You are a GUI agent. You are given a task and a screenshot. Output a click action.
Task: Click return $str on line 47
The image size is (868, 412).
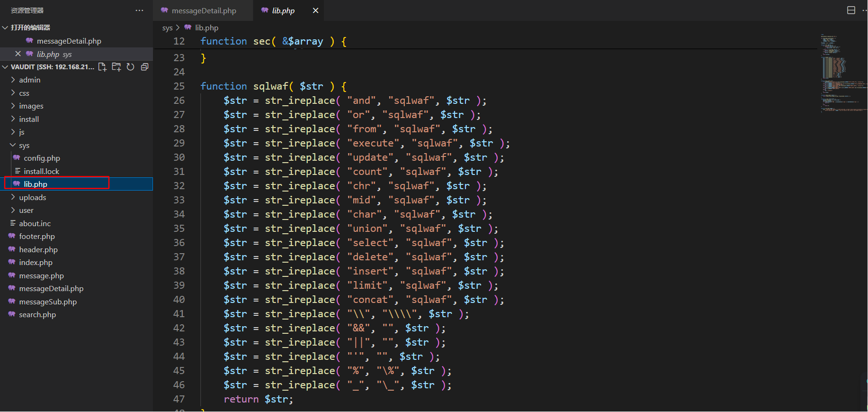[x=259, y=399]
